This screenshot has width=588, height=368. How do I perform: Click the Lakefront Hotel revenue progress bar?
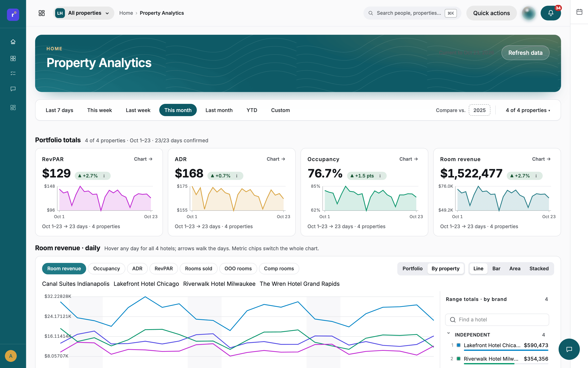click(x=506, y=350)
